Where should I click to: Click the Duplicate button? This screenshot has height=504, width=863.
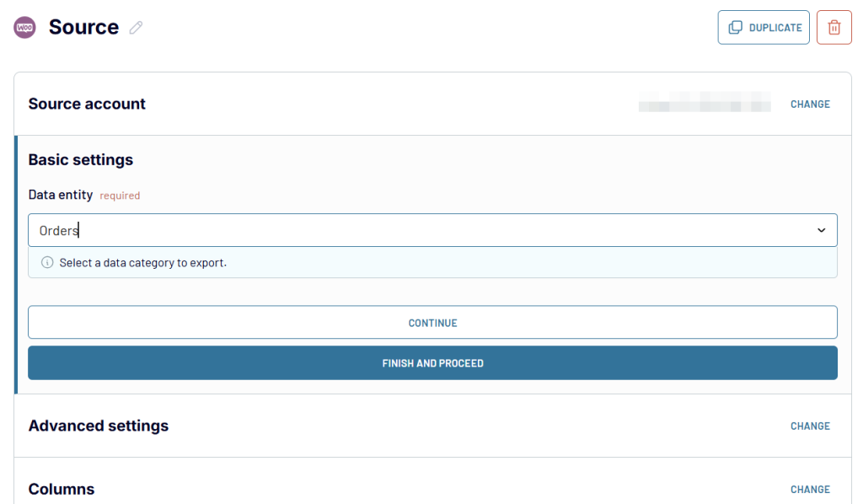pos(764,28)
